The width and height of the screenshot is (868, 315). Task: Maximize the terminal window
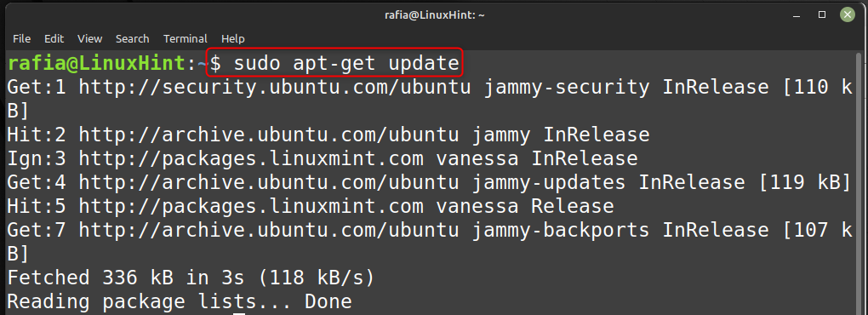[x=822, y=15]
